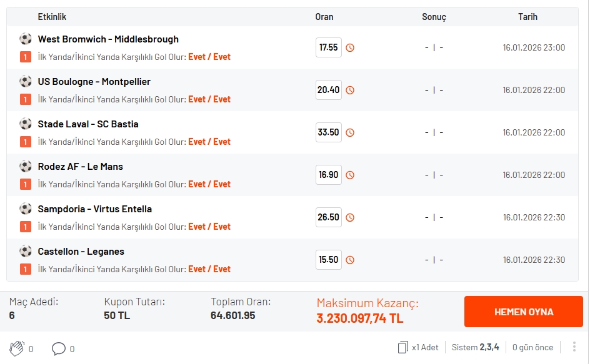Click the copy coupon icon near x1 Adet
Viewport: 590px width, 364px height.
[402, 347]
